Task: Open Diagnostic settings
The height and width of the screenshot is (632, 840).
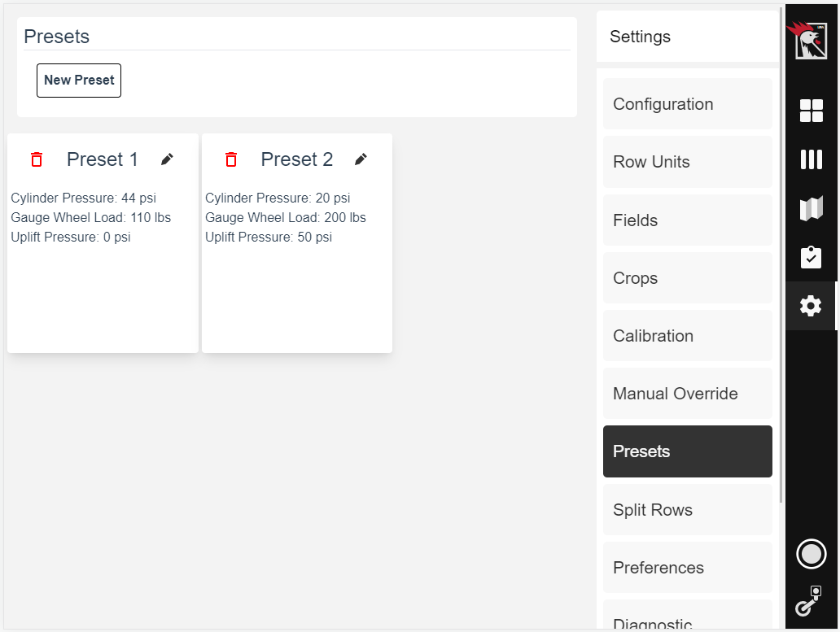Action: (x=687, y=614)
